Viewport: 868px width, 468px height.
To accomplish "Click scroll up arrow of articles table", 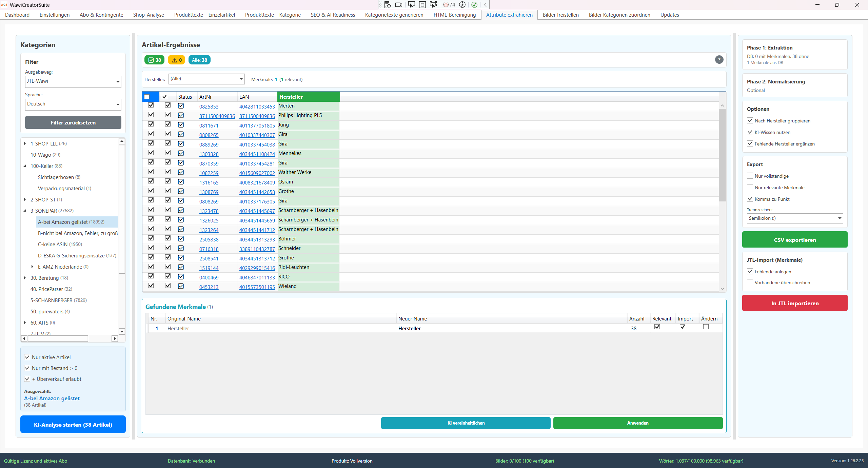I will coord(722,106).
